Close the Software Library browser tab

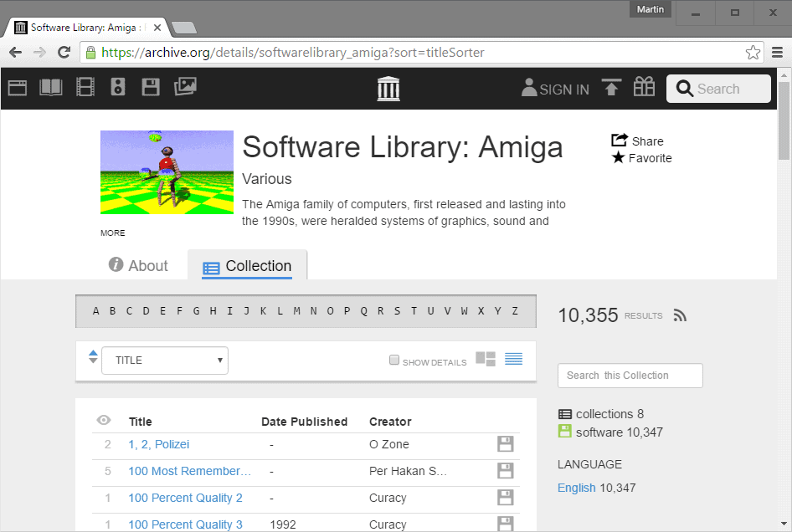[x=157, y=28]
